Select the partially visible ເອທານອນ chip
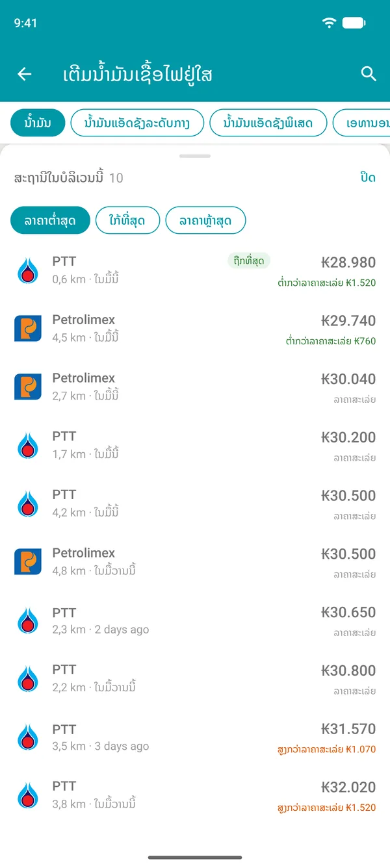390x868 pixels. coord(361,123)
